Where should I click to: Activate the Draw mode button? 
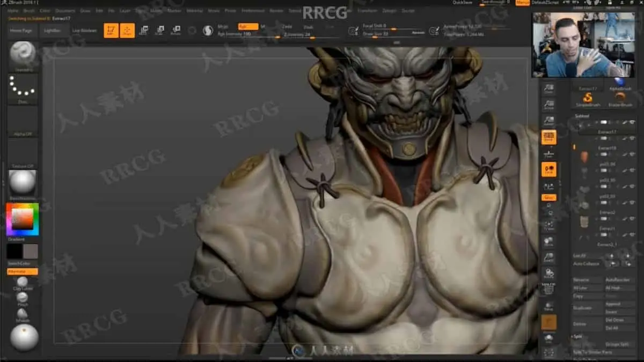coord(127,31)
